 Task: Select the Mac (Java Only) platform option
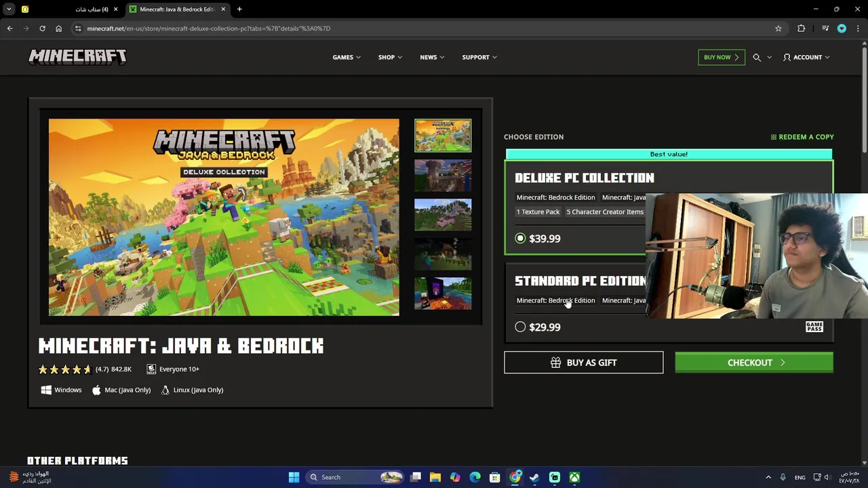[x=121, y=390]
